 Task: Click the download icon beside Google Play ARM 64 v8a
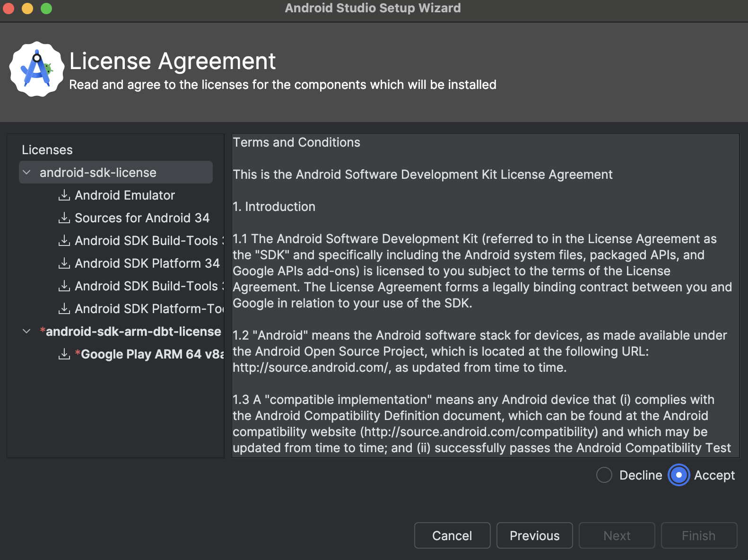[x=64, y=354]
